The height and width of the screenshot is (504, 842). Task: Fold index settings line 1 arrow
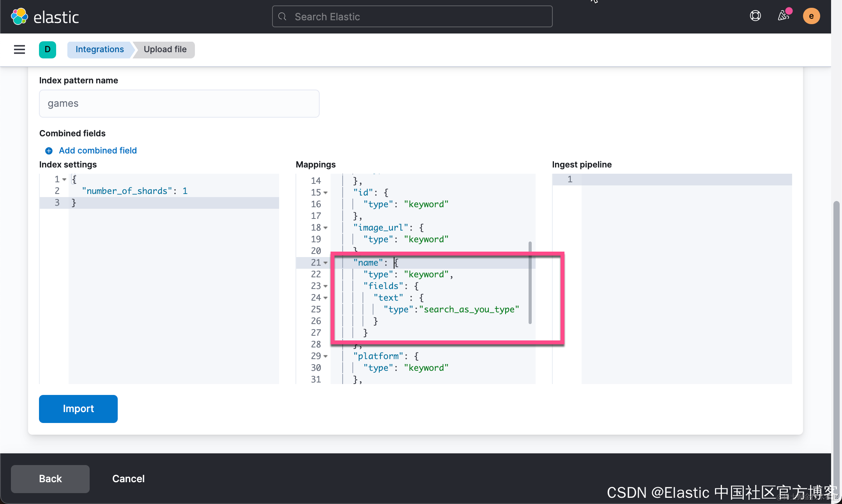click(x=64, y=180)
